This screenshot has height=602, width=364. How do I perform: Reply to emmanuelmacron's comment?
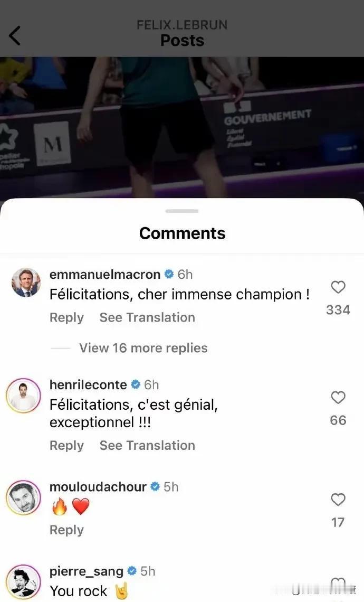tap(66, 317)
